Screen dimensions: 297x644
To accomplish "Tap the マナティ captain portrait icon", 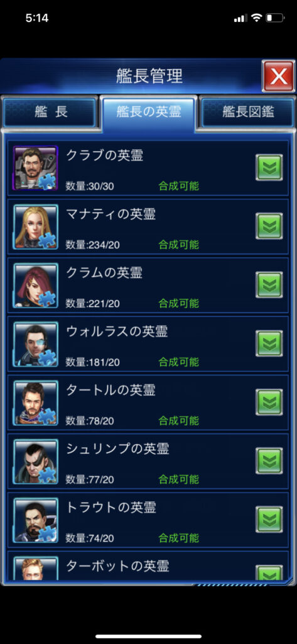I will click(x=36, y=226).
